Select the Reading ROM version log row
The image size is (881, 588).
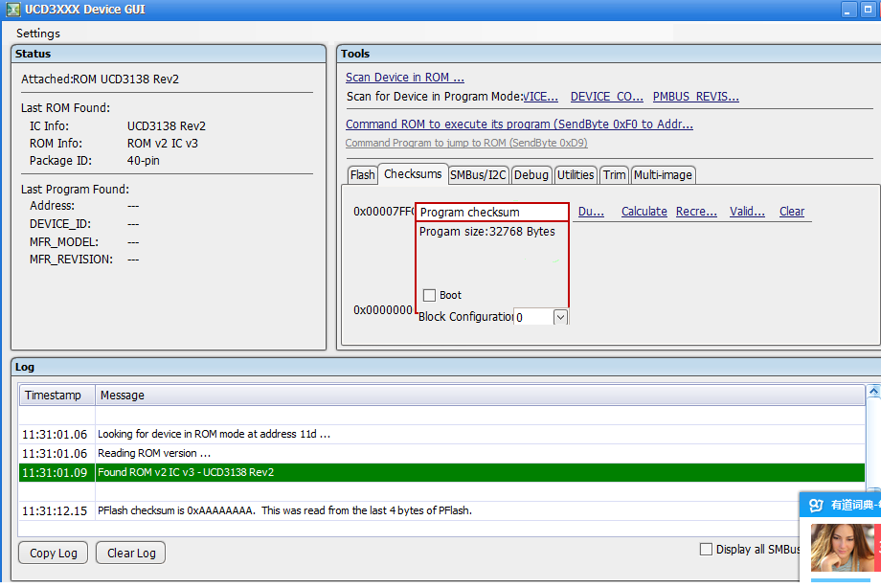pos(441,454)
